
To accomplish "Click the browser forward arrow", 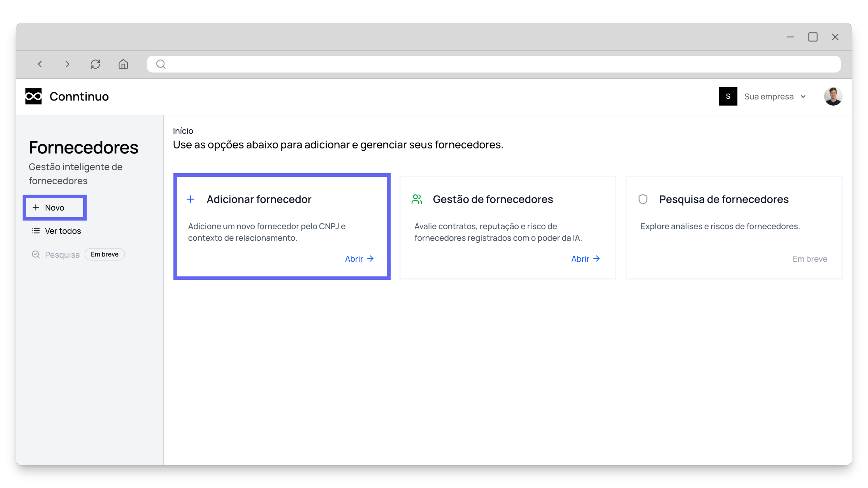I will click(68, 64).
